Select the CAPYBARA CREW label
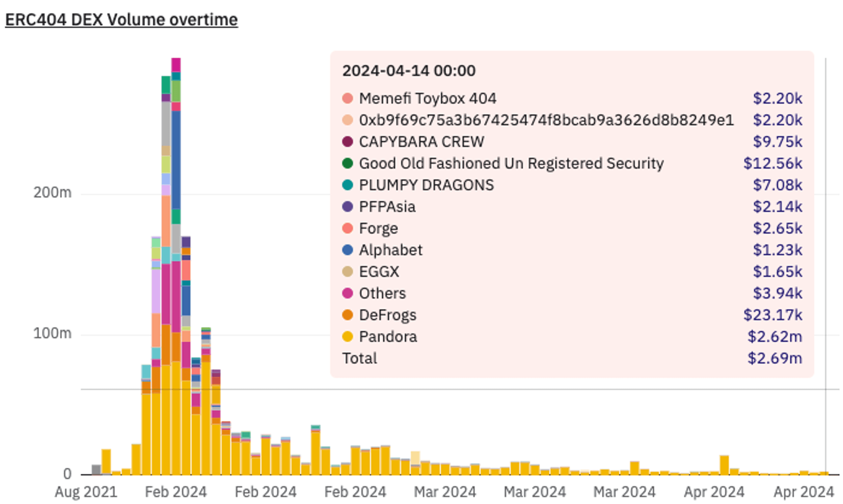Image resolution: width=843 pixels, height=504 pixels. coord(421,141)
